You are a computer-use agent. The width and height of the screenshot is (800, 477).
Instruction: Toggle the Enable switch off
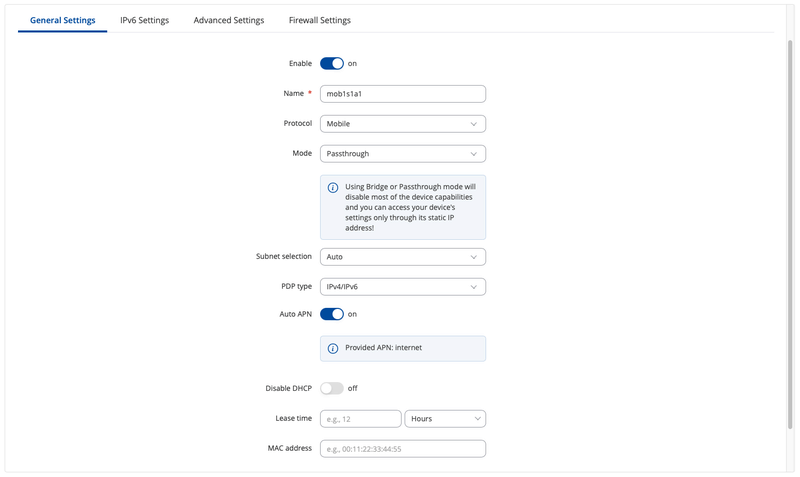[331, 63]
